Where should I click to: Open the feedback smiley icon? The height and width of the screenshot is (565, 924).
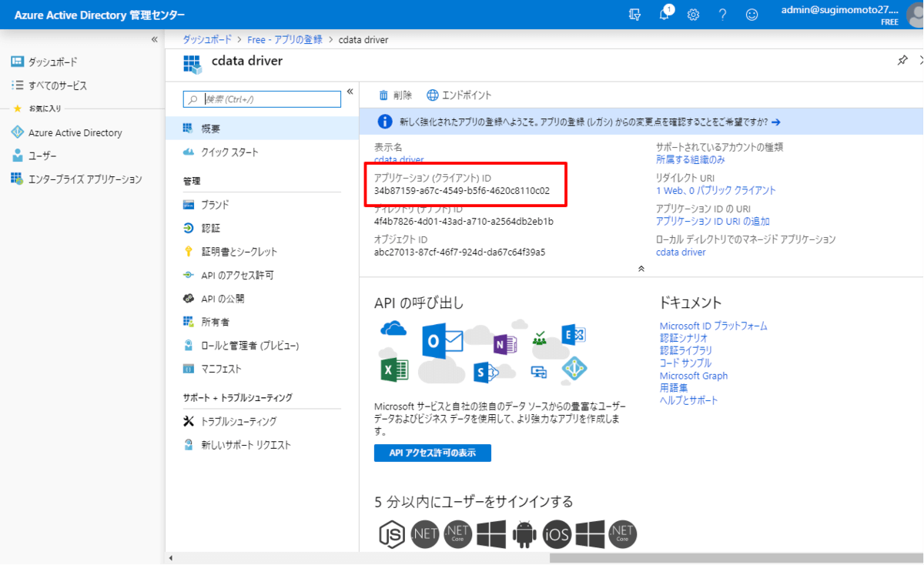pos(752,15)
